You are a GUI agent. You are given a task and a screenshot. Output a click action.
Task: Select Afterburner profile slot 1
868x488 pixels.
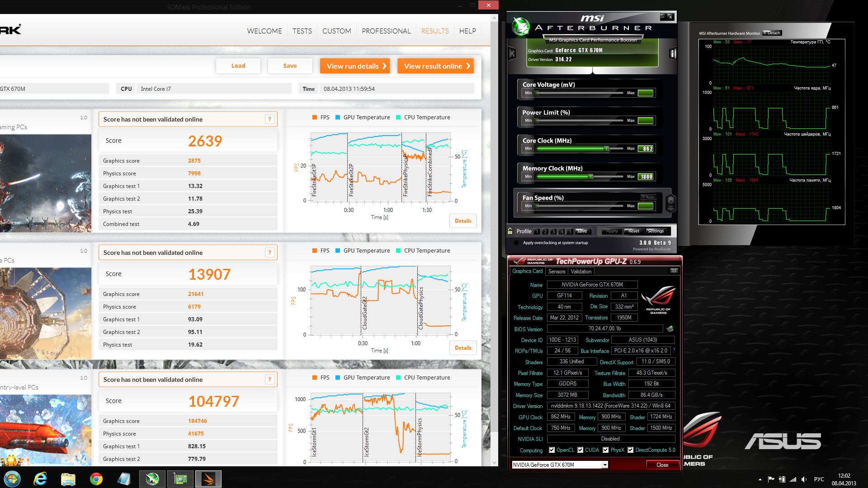coord(537,231)
